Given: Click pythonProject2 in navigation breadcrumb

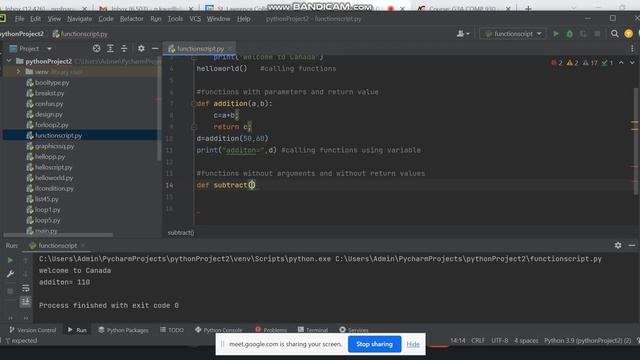Looking at the screenshot, I should click(22, 34).
